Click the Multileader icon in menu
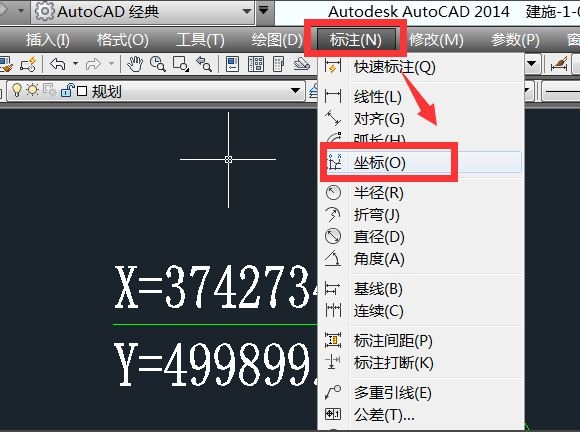 [333, 392]
